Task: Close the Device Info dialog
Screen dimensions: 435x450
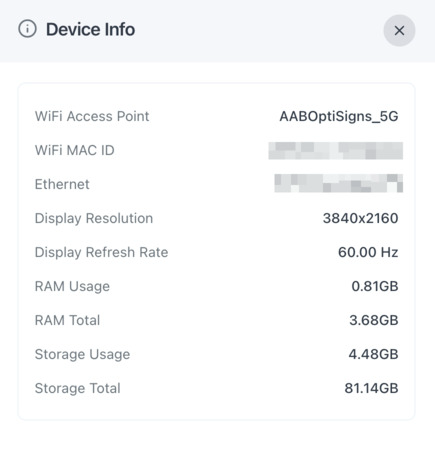Action: click(399, 30)
